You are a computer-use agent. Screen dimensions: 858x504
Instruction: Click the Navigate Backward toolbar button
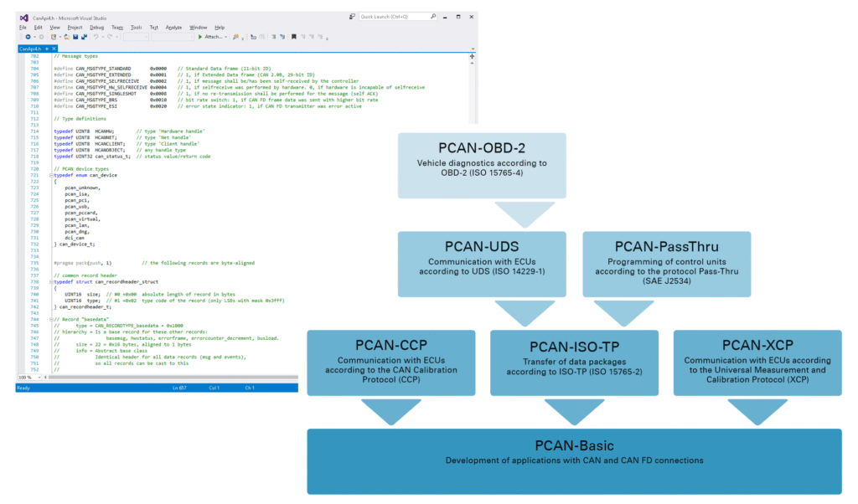point(29,37)
